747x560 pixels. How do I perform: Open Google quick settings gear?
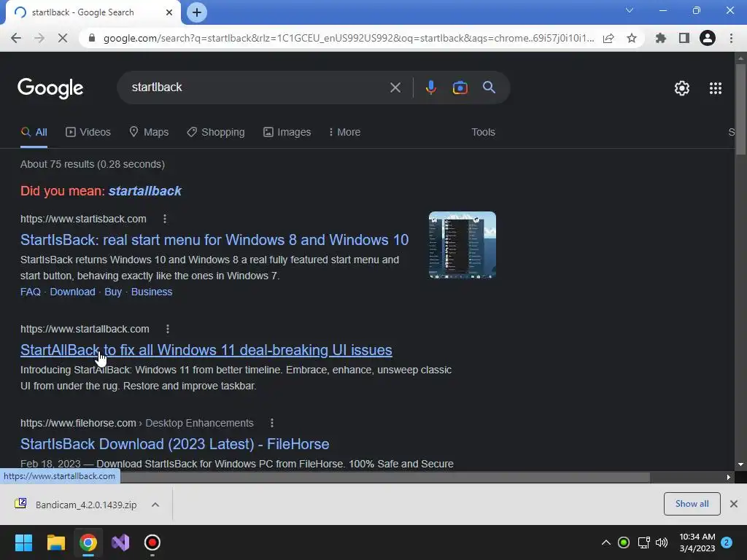pyautogui.click(x=682, y=88)
